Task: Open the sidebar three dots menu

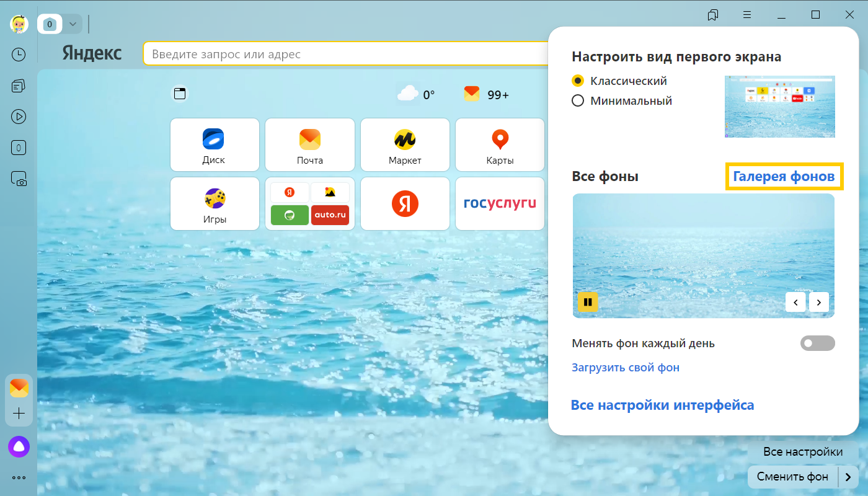Action: click(19, 477)
